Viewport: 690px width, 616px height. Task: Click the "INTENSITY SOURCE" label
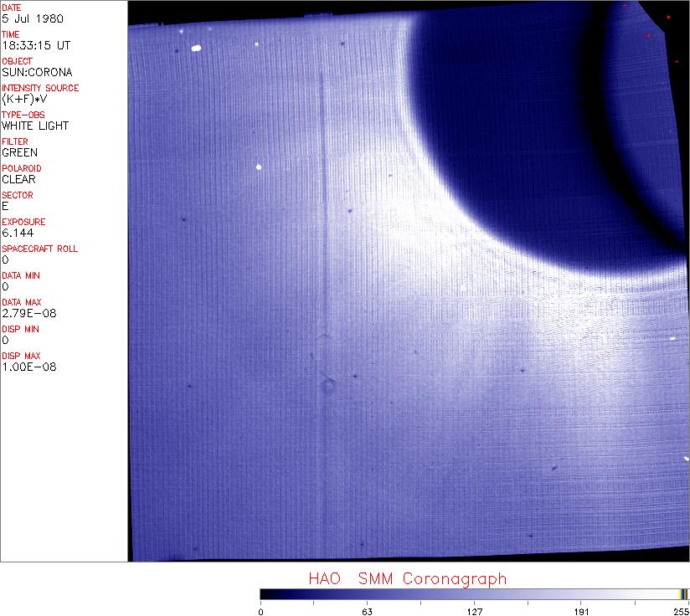pyautogui.click(x=40, y=88)
